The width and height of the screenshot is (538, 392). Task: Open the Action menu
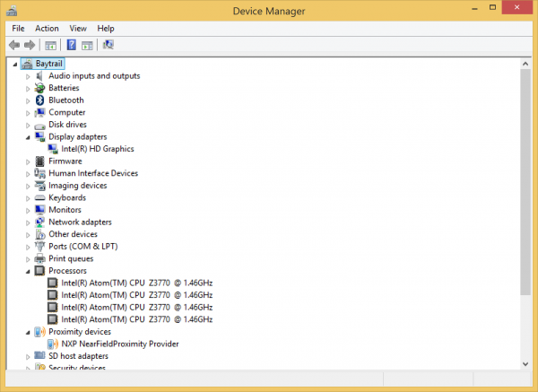[x=47, y=29]
